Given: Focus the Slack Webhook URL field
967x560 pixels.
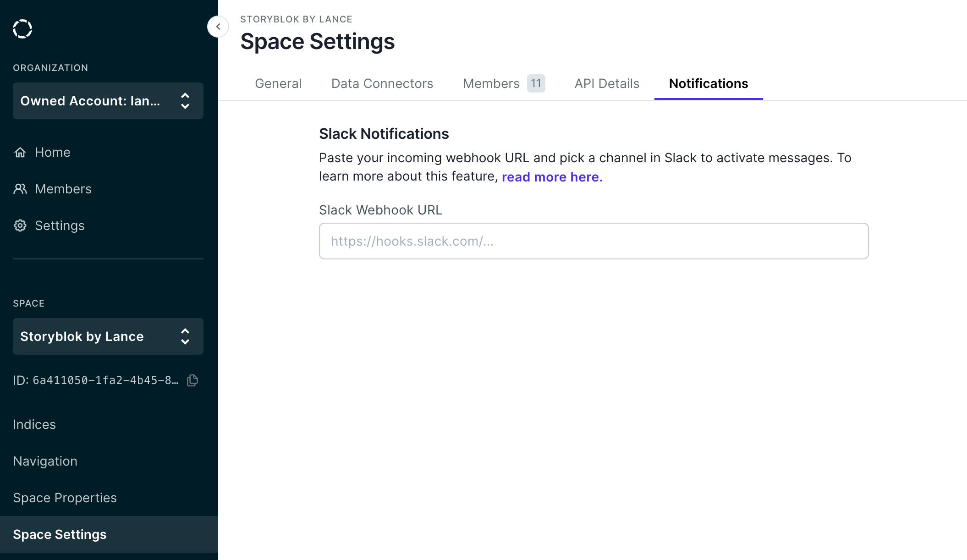Looking at the screenshot, I should pyautogui.click(x=593, y=241).
